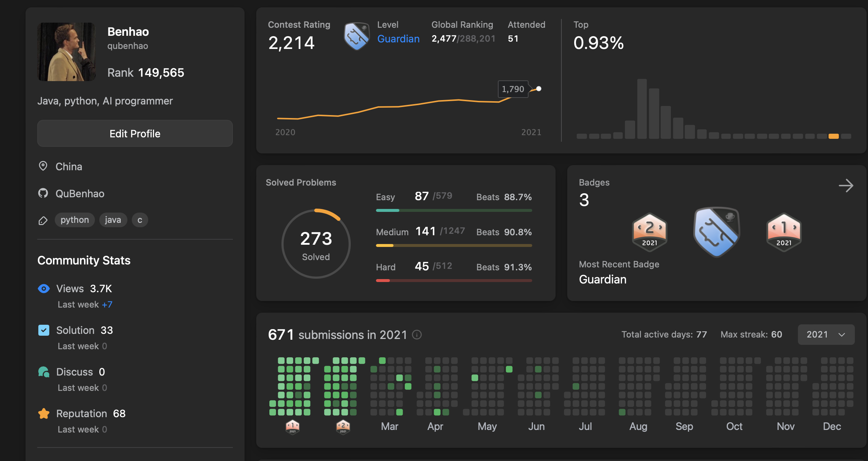Viewport: 868px width, 461px height.
Task: Click the java skill tag
Action: tap(113, 220)
